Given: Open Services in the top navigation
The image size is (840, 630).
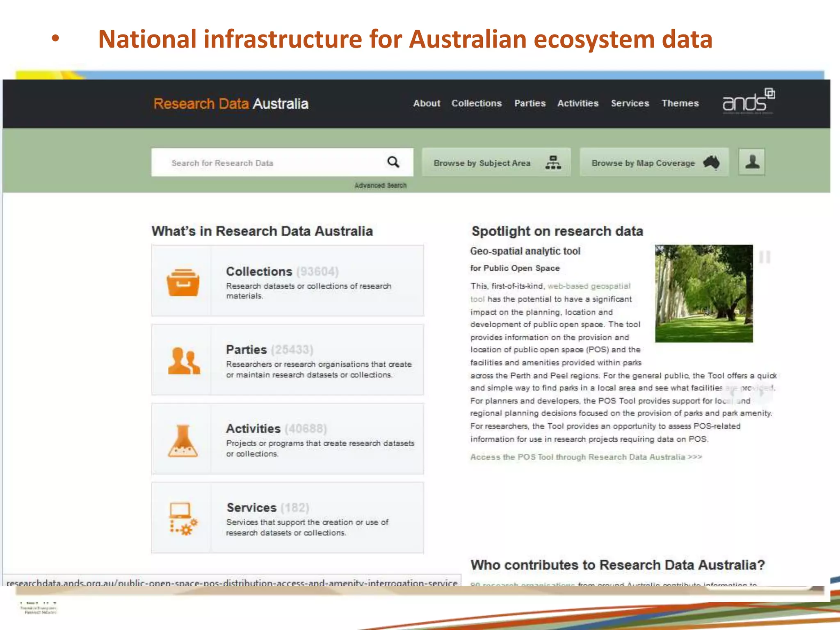Looking at the screenshot, I should coord(630,103).
